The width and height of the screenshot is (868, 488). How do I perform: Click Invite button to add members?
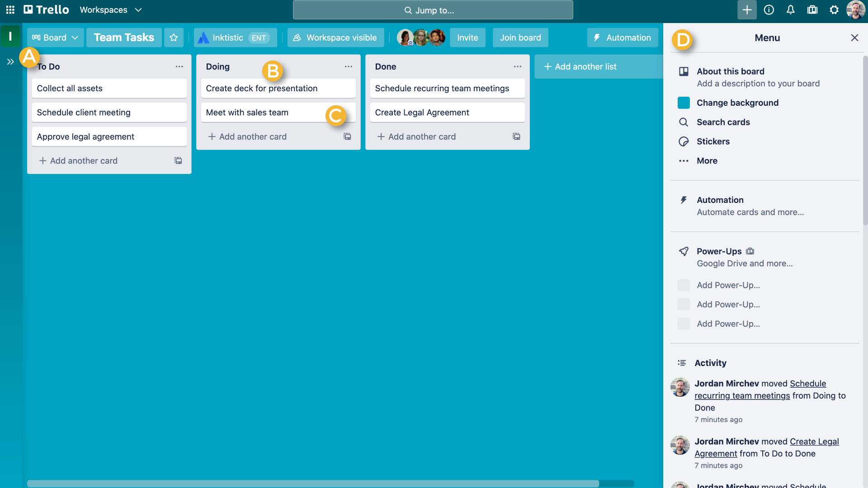[468, 38]
